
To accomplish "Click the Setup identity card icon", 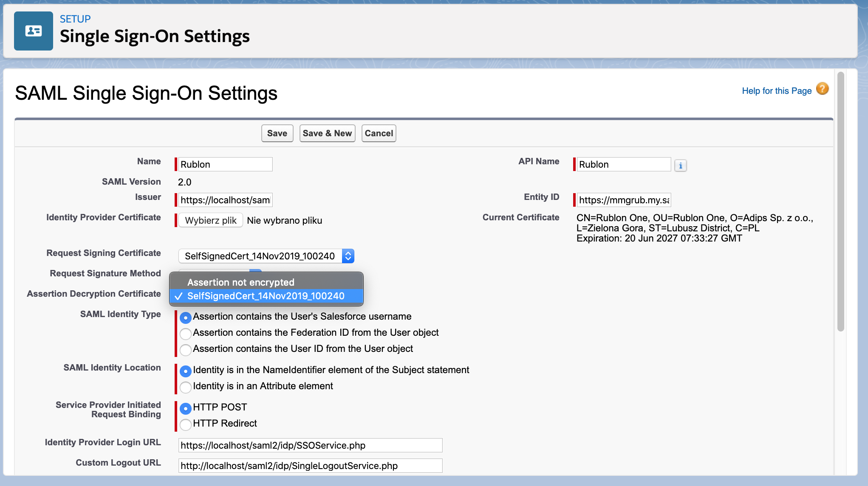I will (x=34, y=31).
